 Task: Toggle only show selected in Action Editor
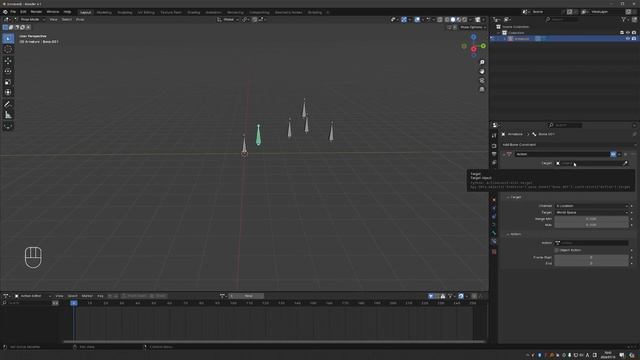click(x=431, y=296)
